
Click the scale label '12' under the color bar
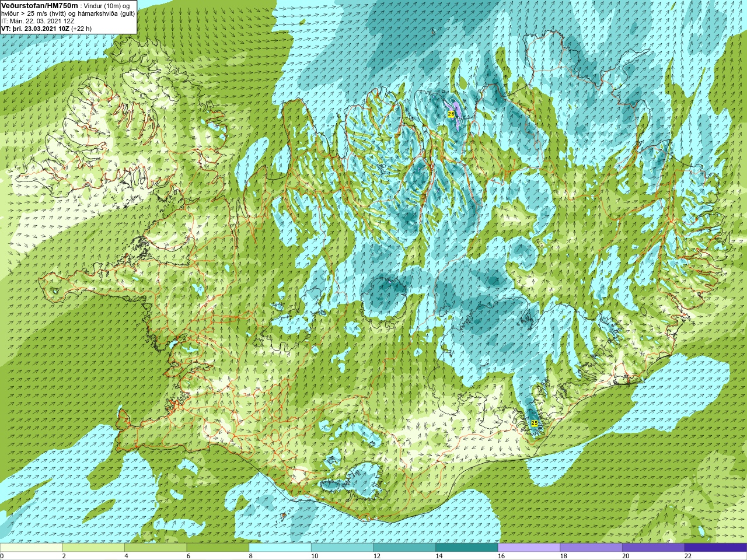[x=377, y=556]
